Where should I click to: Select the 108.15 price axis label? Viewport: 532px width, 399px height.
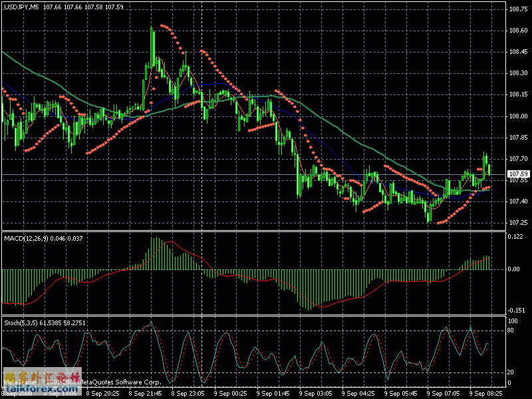[519, 94]
